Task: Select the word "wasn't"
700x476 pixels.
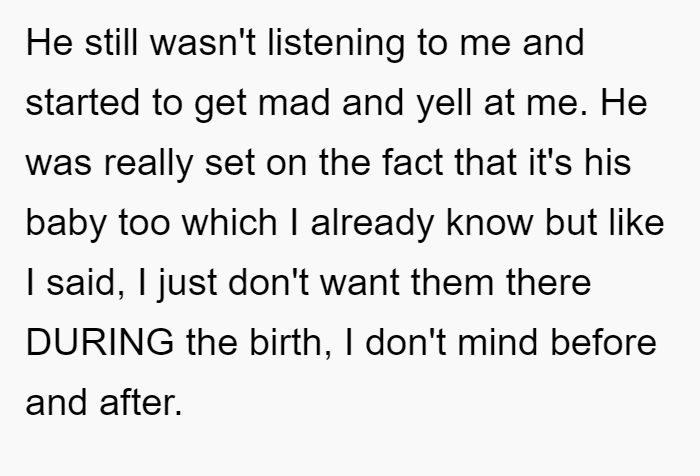Action: coord(203,43)
